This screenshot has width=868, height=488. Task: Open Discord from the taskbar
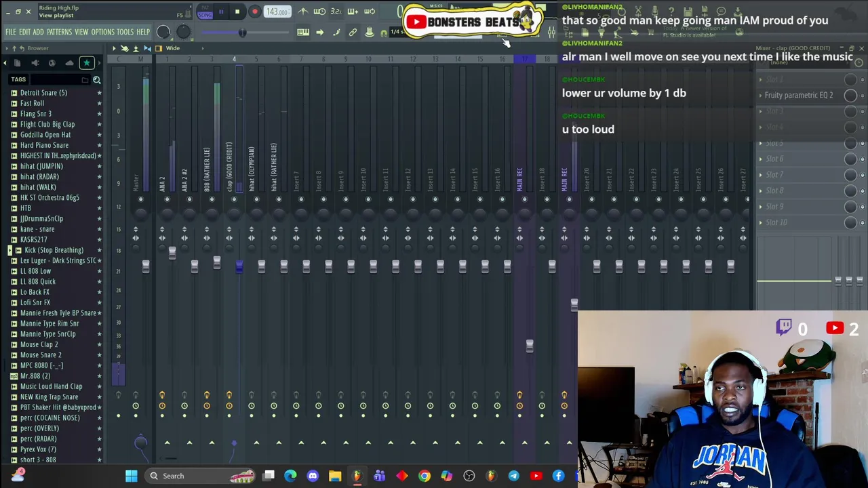(313, 476)
